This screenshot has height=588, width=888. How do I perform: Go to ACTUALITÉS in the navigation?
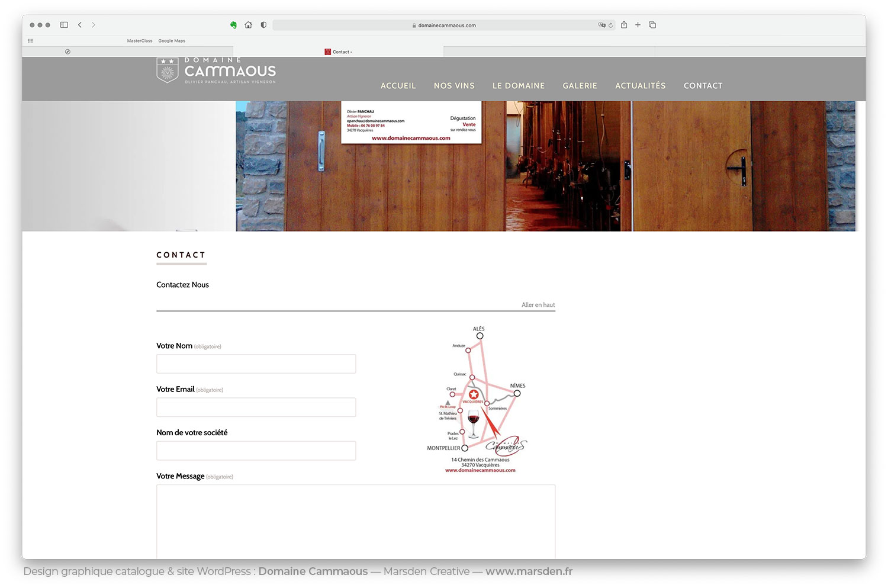(x=640, y=86)
